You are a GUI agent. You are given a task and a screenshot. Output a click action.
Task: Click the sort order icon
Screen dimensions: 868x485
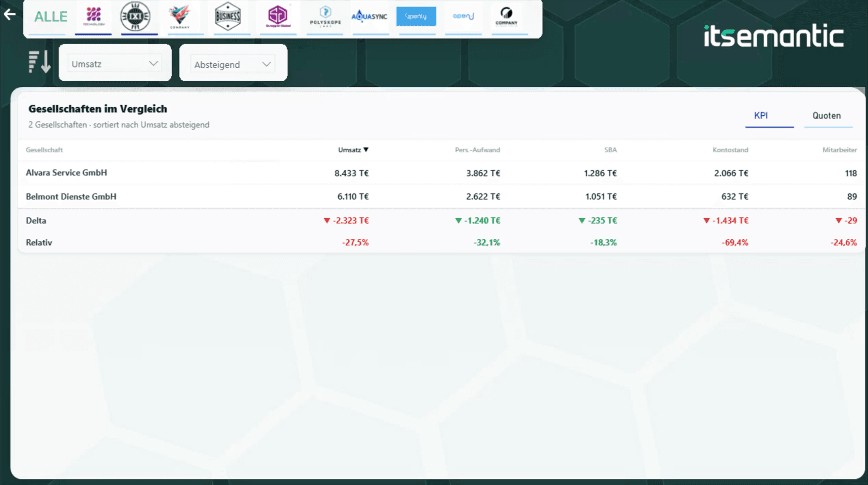pos(39,62)
